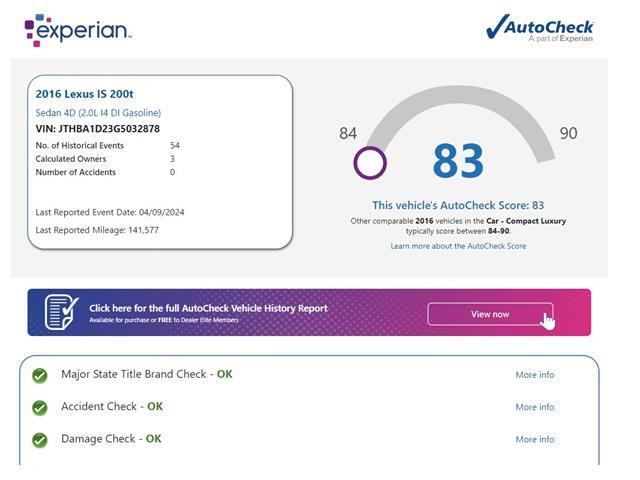Click the green check beside Damage Check

click(x=40, y=440)
